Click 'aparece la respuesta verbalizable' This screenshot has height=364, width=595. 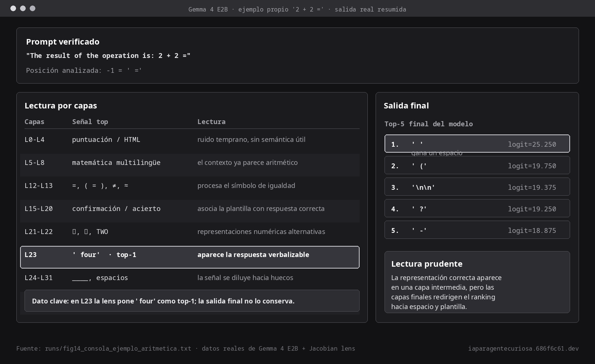[253, 255]
